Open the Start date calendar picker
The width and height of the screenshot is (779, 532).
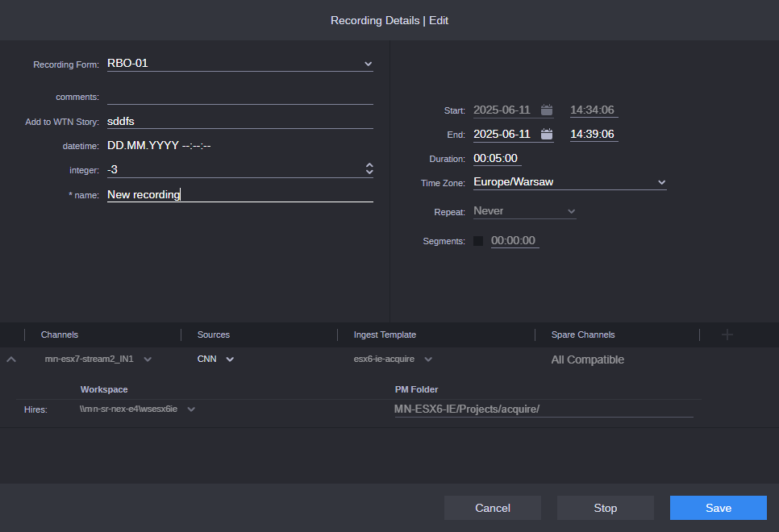pos(547,110)
